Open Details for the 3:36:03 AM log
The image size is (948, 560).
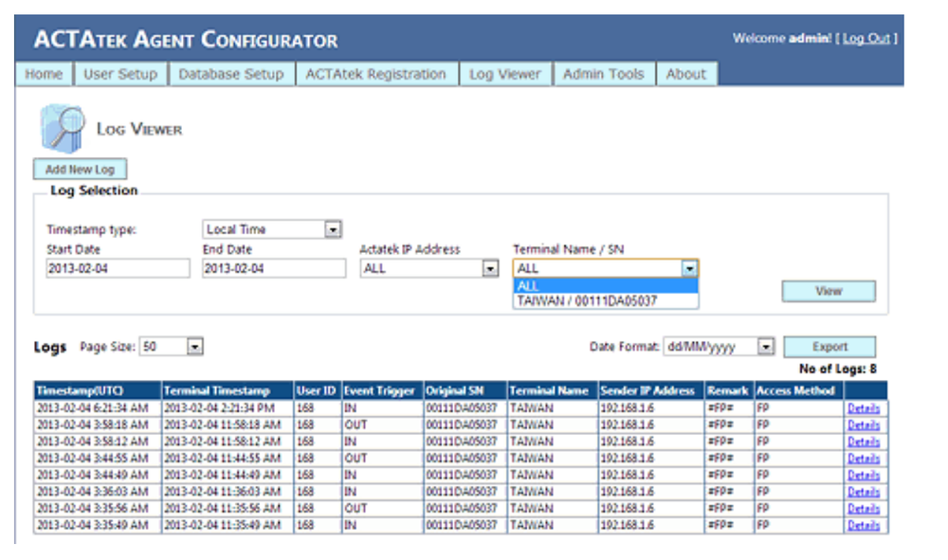click(864, 493)
